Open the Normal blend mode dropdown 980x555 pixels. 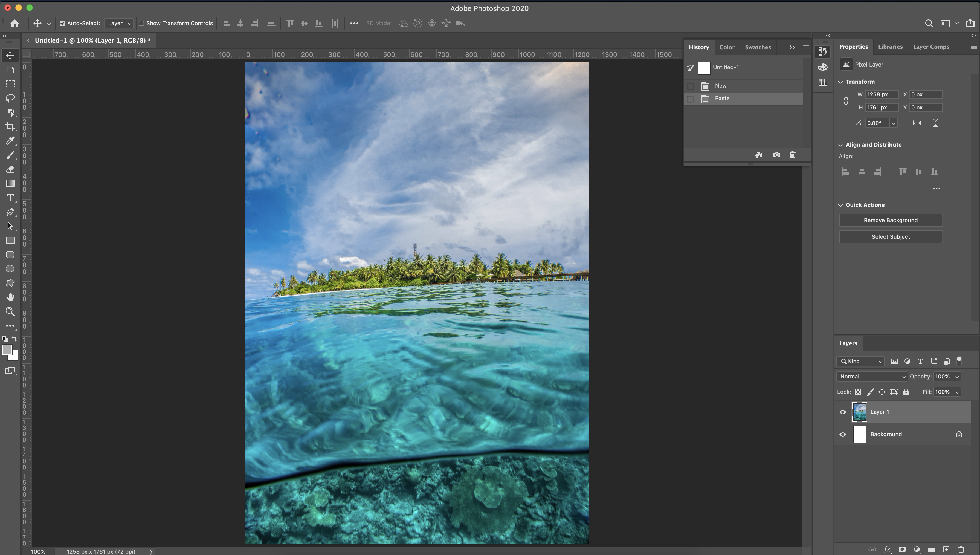tap(872, 377)
